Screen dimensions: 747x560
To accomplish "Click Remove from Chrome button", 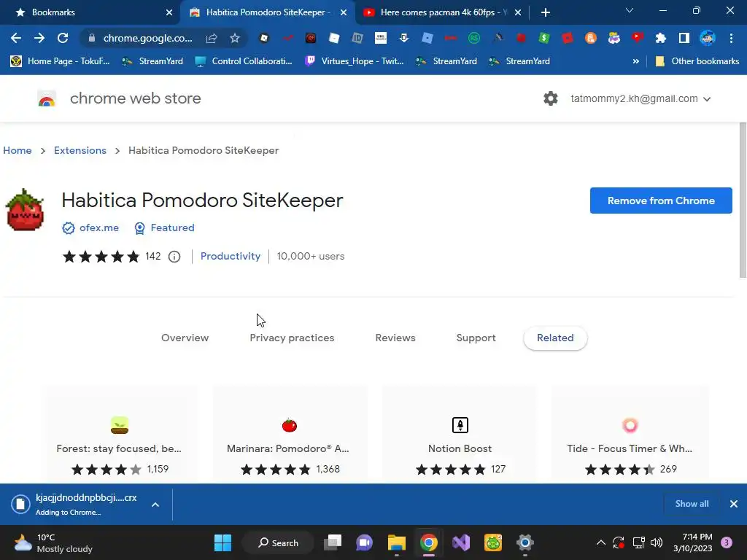I will 661,201.
